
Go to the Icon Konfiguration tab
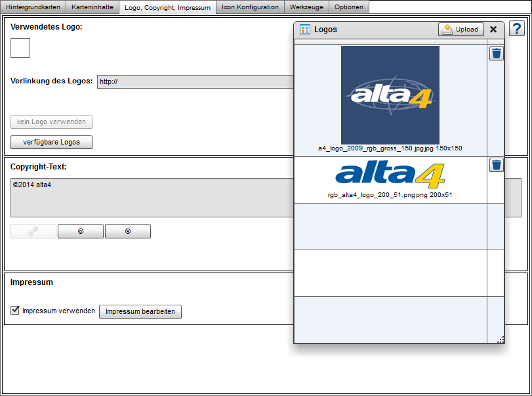tap(250, 7)
